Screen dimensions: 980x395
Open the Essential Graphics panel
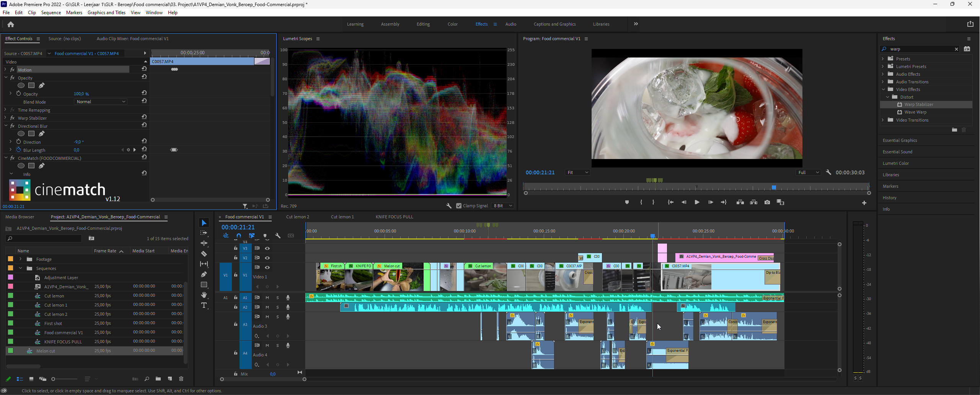pyautogui.click(x=900, y=140)
